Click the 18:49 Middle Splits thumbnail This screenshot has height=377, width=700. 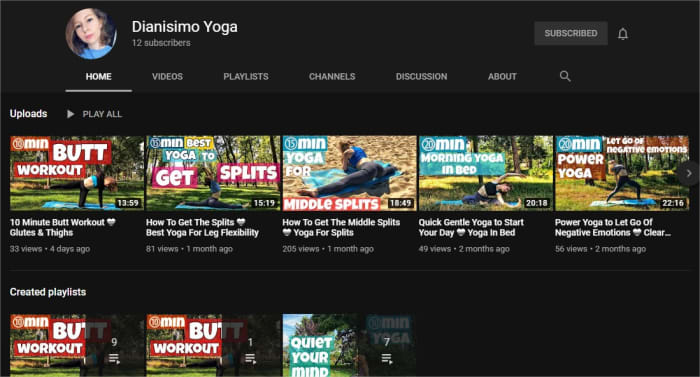(x=349, y=173)
